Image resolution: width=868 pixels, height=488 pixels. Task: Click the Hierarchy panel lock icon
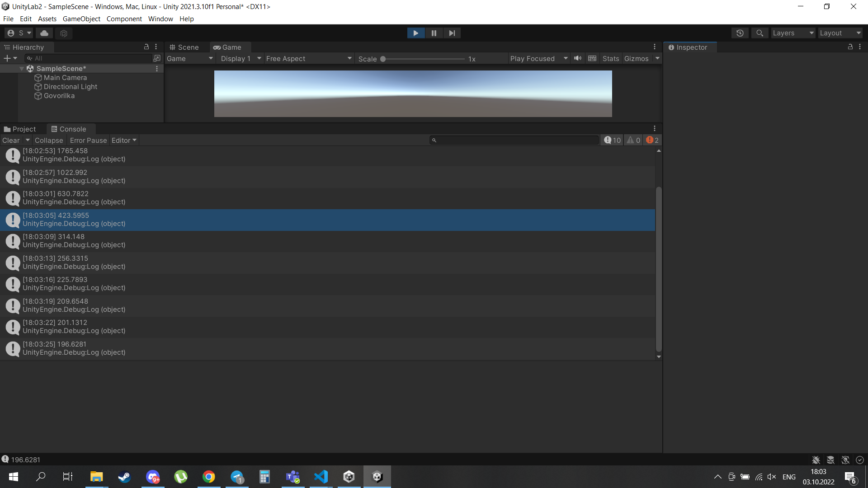point(146,47)
